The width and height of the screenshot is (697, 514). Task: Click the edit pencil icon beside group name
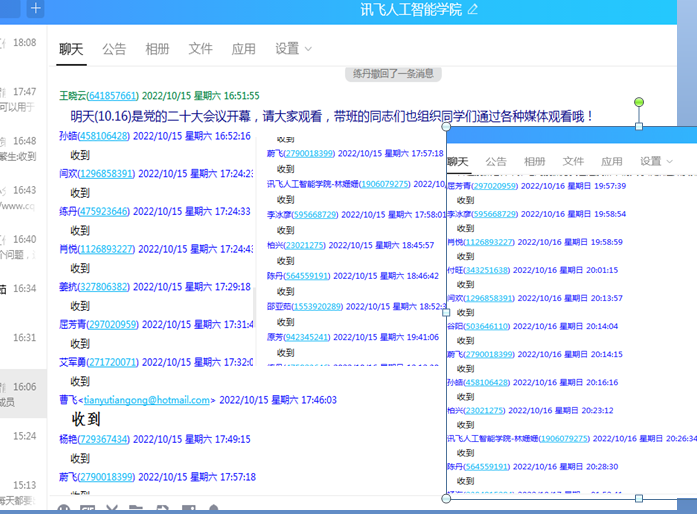pos(473,9)
